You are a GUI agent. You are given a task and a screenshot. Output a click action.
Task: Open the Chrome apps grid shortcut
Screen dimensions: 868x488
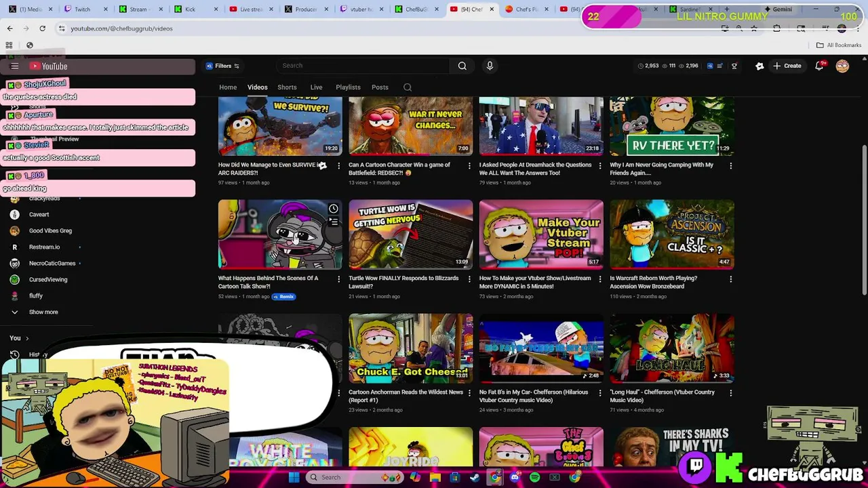[9, 45]
